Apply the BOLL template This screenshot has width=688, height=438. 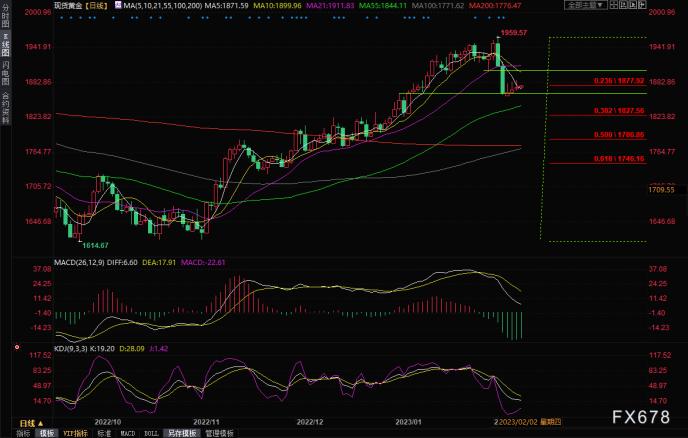tap(151, 433)
